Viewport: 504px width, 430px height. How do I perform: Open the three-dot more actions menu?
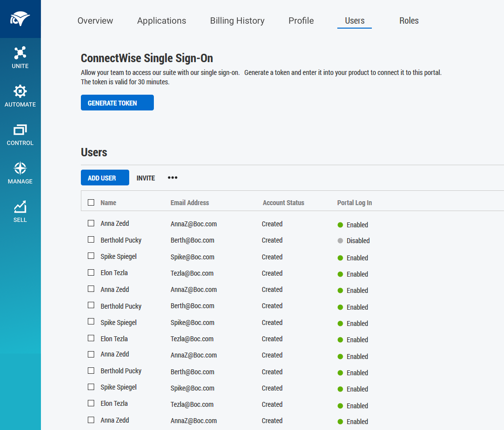[x=173, y=178]
